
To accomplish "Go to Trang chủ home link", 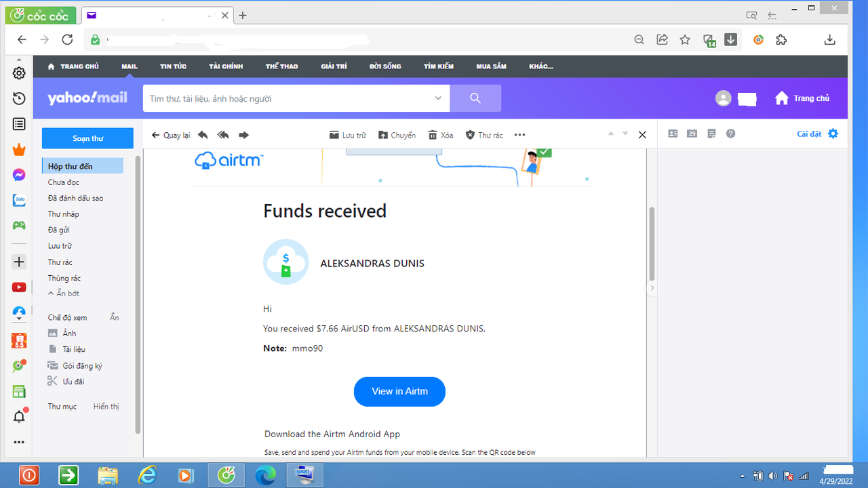I will coord(802,98).
